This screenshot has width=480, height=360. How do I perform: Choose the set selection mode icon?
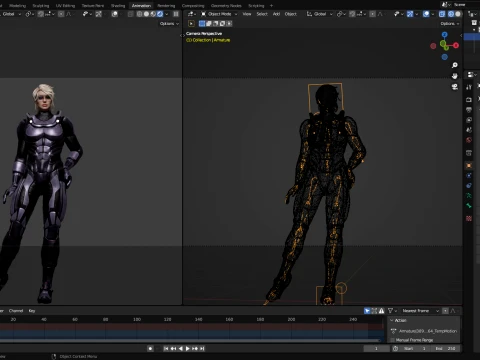202,24
